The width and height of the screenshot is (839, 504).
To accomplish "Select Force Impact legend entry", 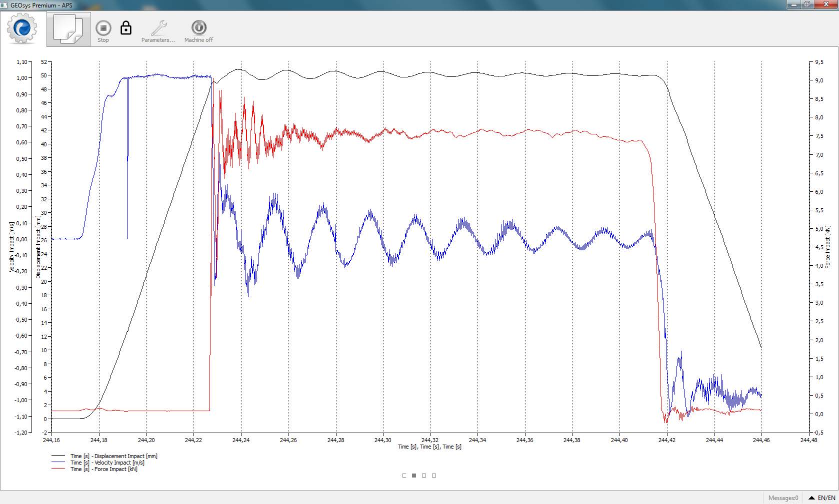I will (104, 469).
